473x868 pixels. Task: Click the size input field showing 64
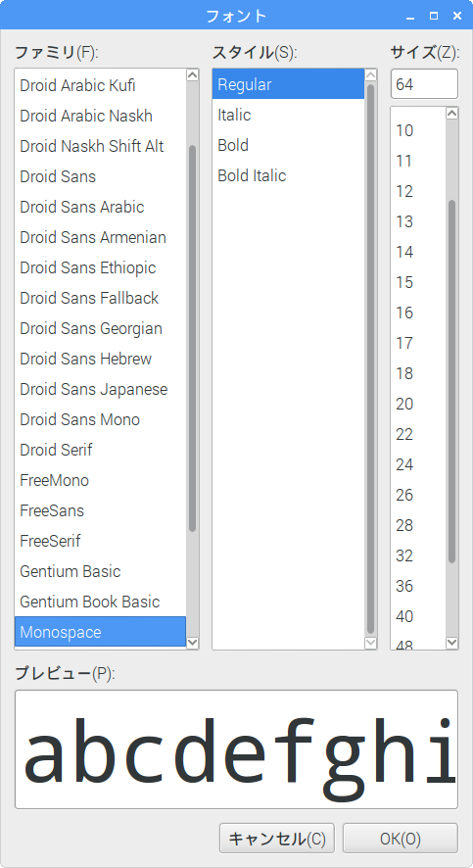click(424, 84)
